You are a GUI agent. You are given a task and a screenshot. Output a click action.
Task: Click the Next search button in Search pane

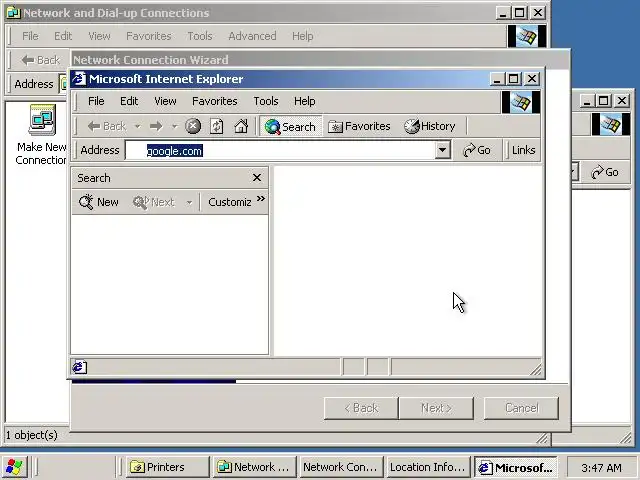(x=154, y=202)
